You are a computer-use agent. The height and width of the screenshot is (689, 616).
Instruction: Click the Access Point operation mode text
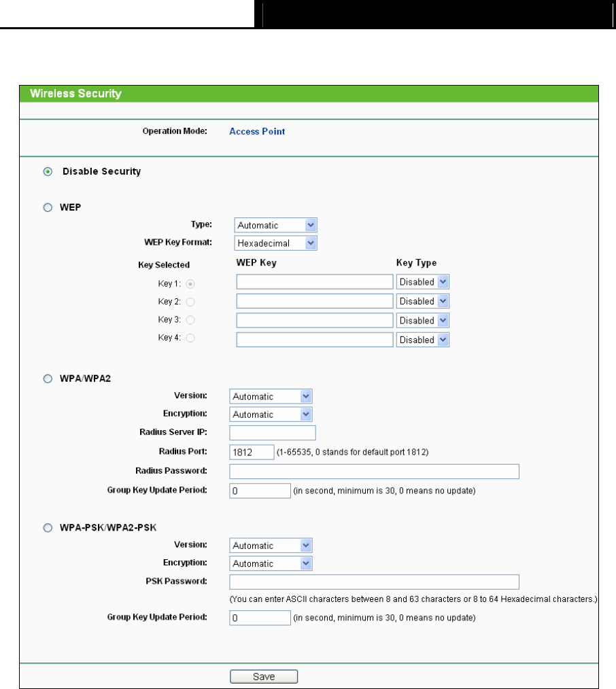[257, 131]
